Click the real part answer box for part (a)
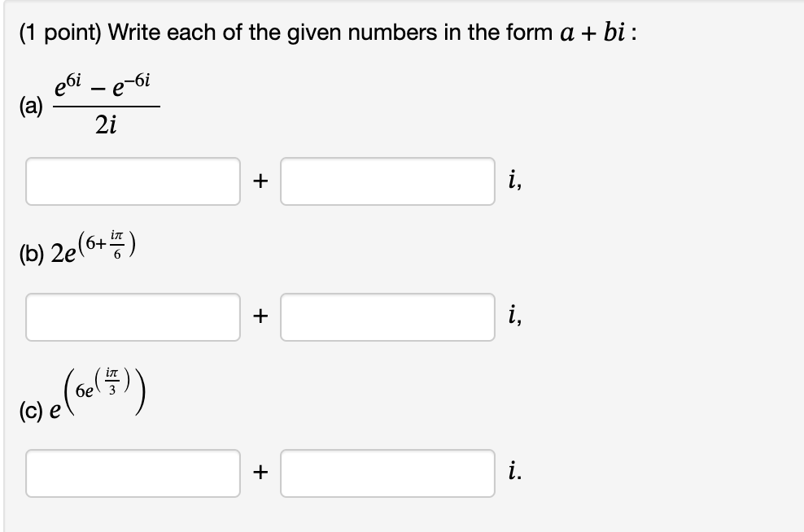 132,181
